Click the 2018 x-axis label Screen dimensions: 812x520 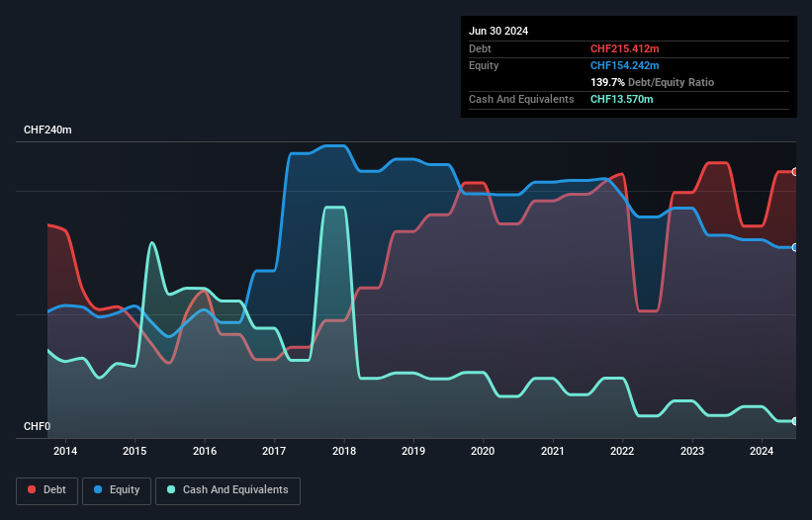pos(344,451)
